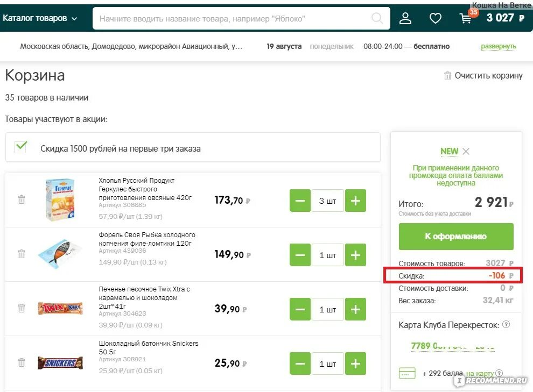The image size is (533, 392).
Task: Click the loyalty card icon near 292 балла
Action: coord(407,373)
